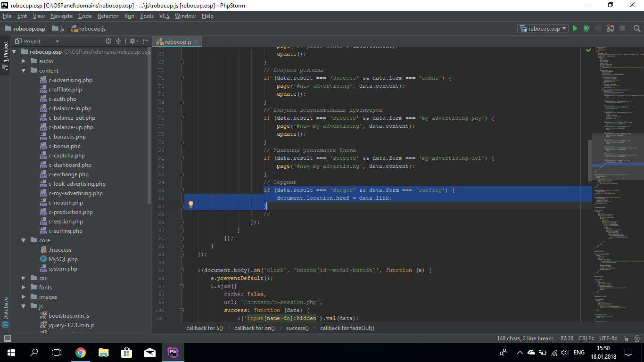The height and width of the screenshot is (362, 644).
Task: Open the Refactor menu
Action: point(108,16)
